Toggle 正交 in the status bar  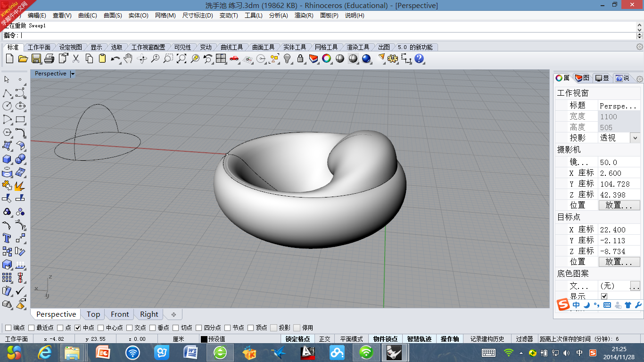[x=324, y=339]
